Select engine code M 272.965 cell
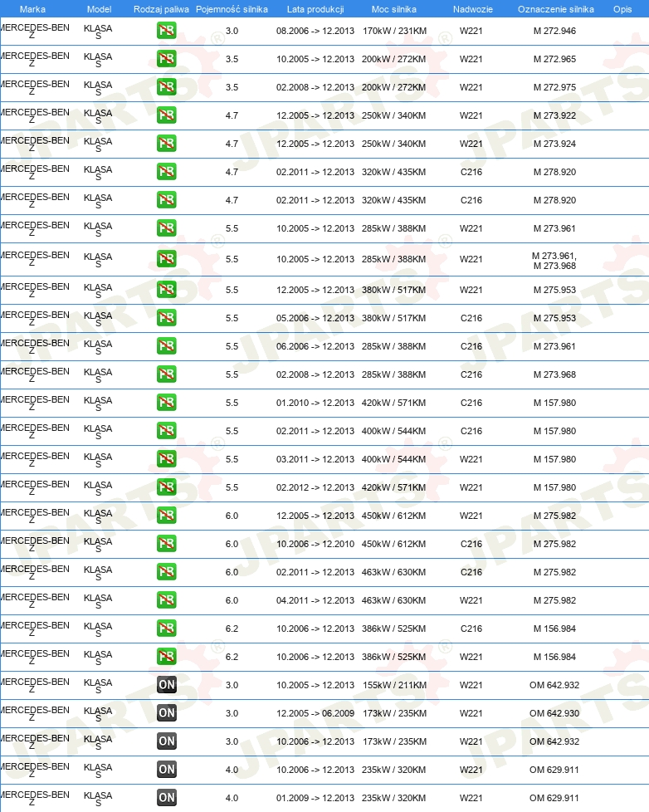This screenshot has width=649, height=812. (555, 59)
